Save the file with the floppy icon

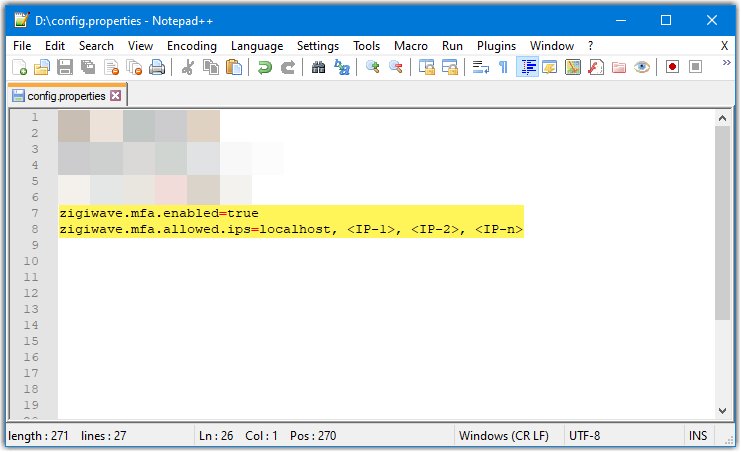click(65, 67)
